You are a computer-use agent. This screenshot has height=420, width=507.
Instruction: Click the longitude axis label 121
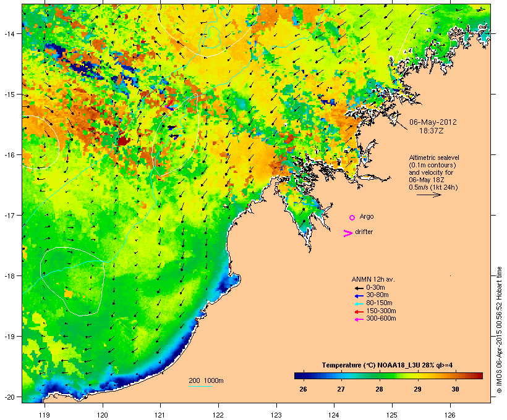[x=160, y=415]
